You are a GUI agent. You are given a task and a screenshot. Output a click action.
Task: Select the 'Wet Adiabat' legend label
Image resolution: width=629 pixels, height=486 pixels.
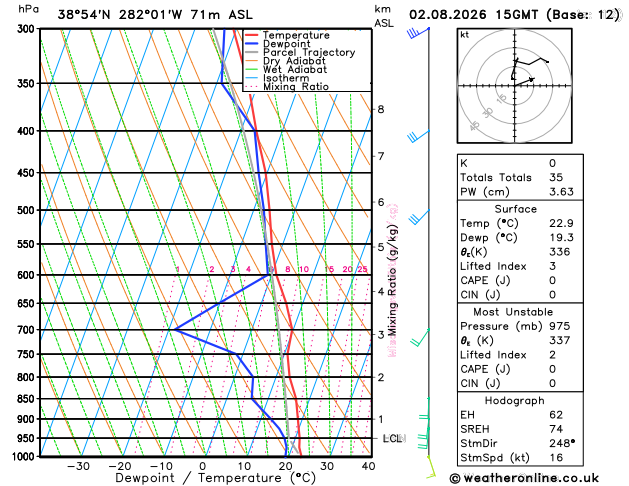pyautogui.click(x=295, y=69)
